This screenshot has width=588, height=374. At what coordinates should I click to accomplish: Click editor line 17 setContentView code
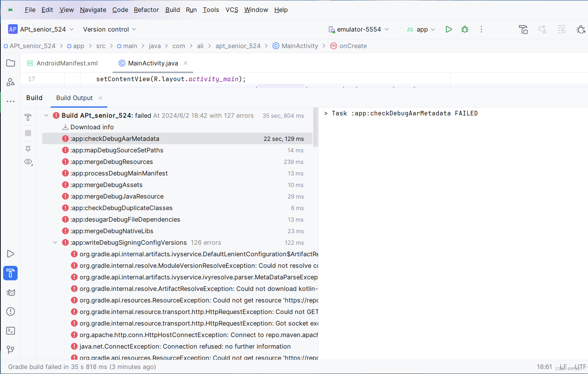point(171,79)
